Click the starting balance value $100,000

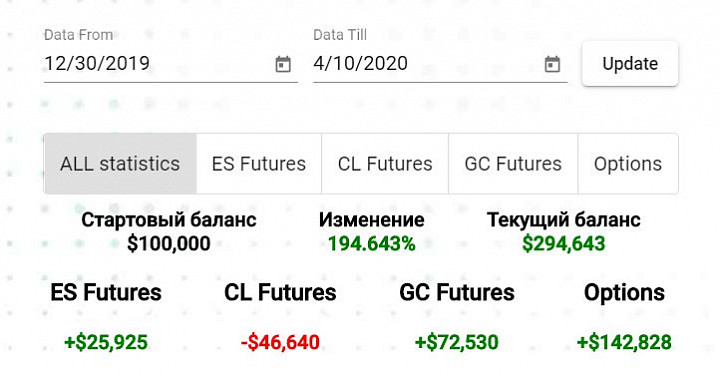[x=169, y=243]
